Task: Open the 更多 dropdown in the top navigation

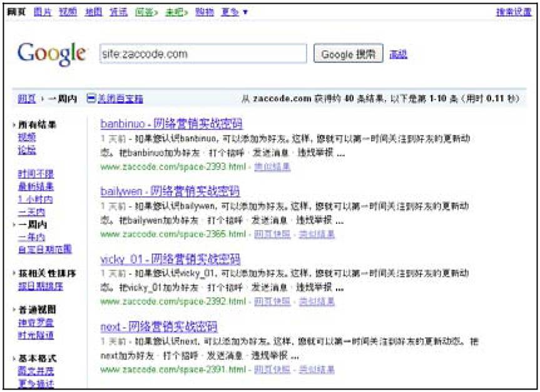Action: tap(234, 12)
